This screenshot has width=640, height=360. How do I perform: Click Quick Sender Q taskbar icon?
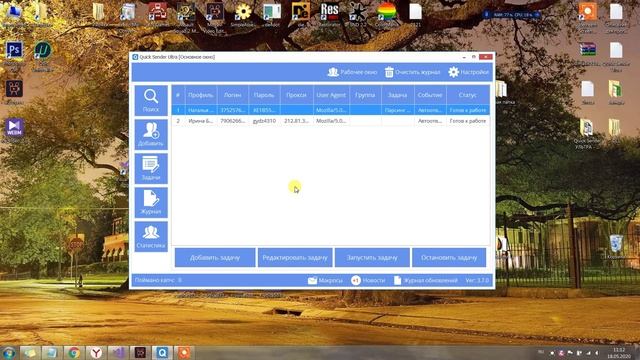pos(162,353)
